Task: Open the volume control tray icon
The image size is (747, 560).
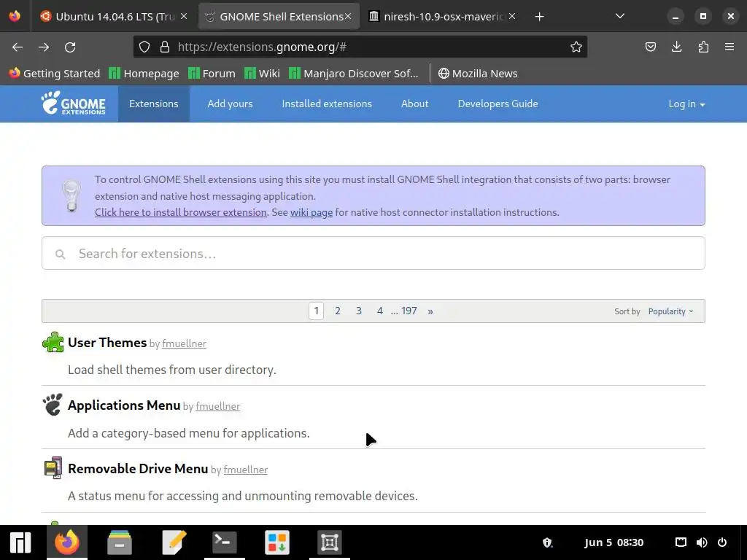Action: (x=702, y=542)
